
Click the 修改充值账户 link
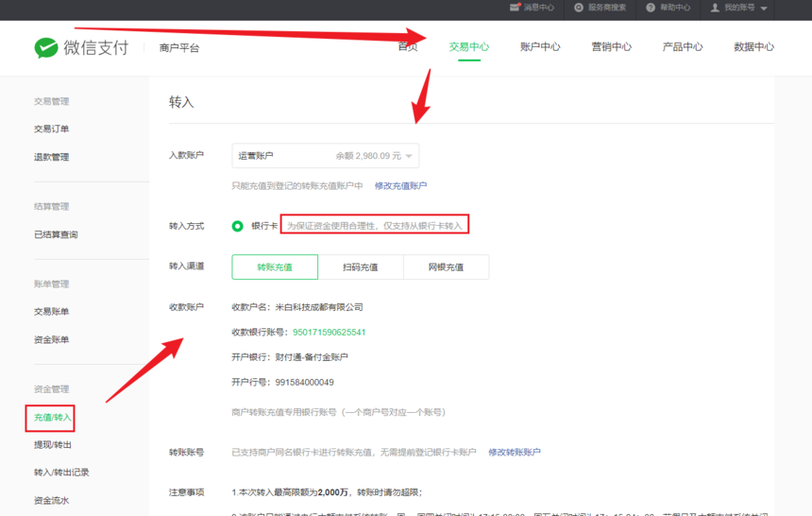tap(401, 185)
